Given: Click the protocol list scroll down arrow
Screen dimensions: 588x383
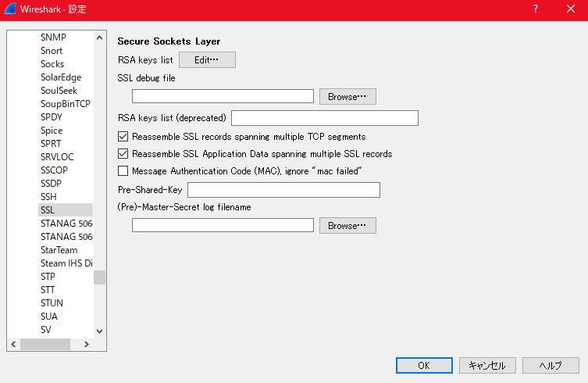Looking at the screenshot, I should click(x=99, y=331).
